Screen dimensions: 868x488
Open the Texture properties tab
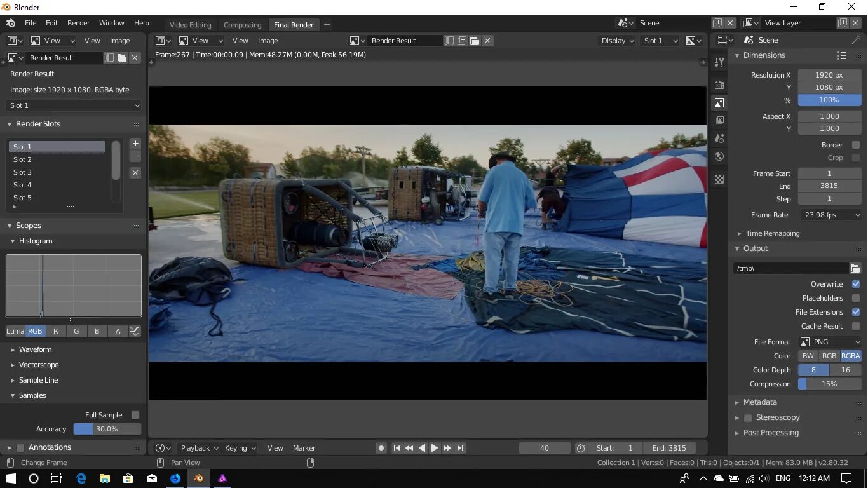719,179
